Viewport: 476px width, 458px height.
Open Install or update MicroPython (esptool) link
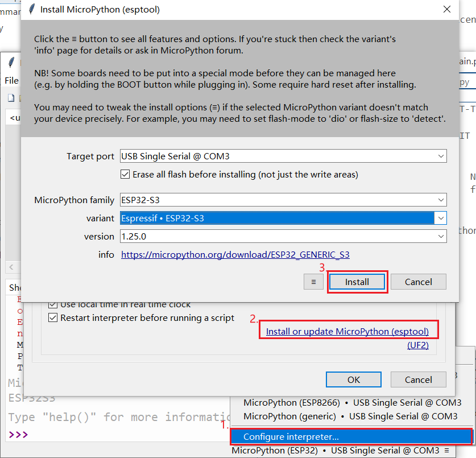click(x=347, y=331)
